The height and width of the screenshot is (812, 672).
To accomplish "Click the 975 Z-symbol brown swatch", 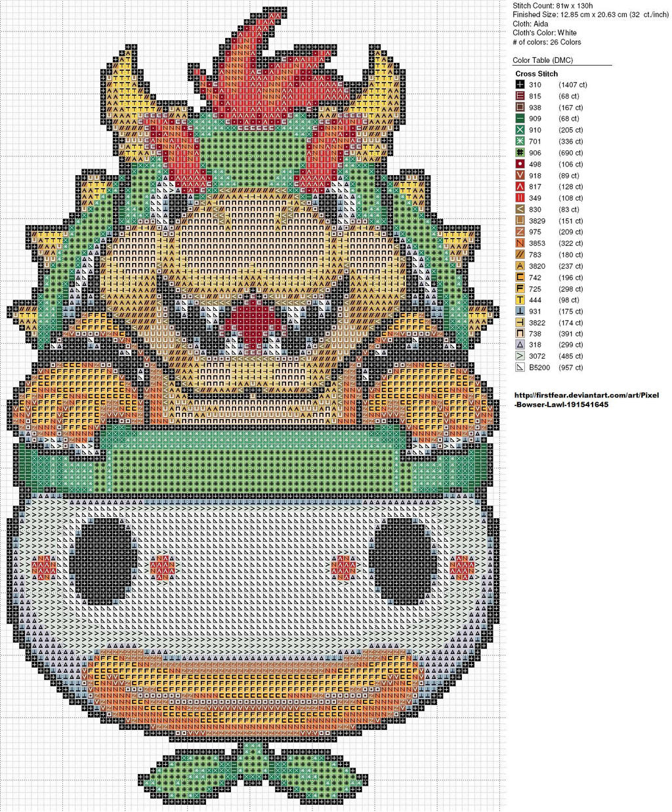I will (x=520, y=232).
